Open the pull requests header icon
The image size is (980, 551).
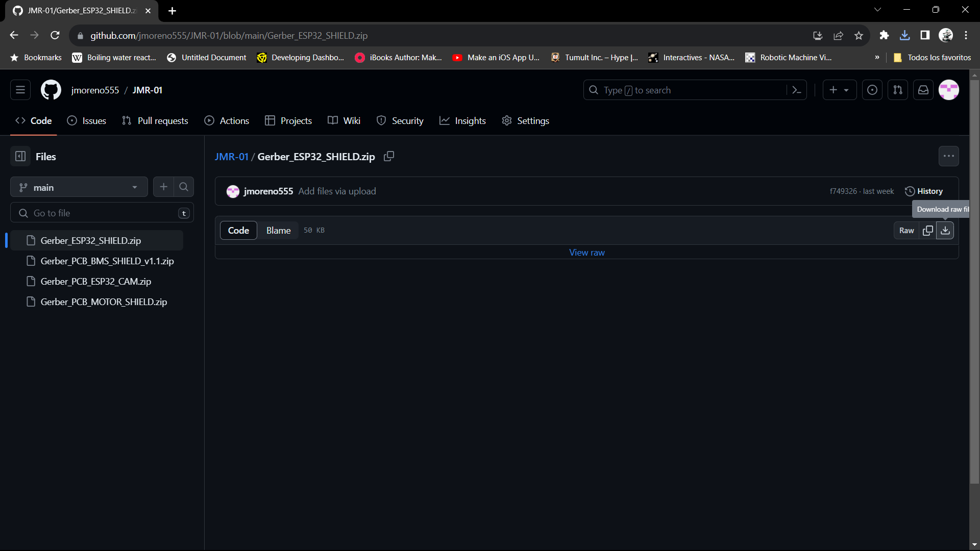pos(898,90)
